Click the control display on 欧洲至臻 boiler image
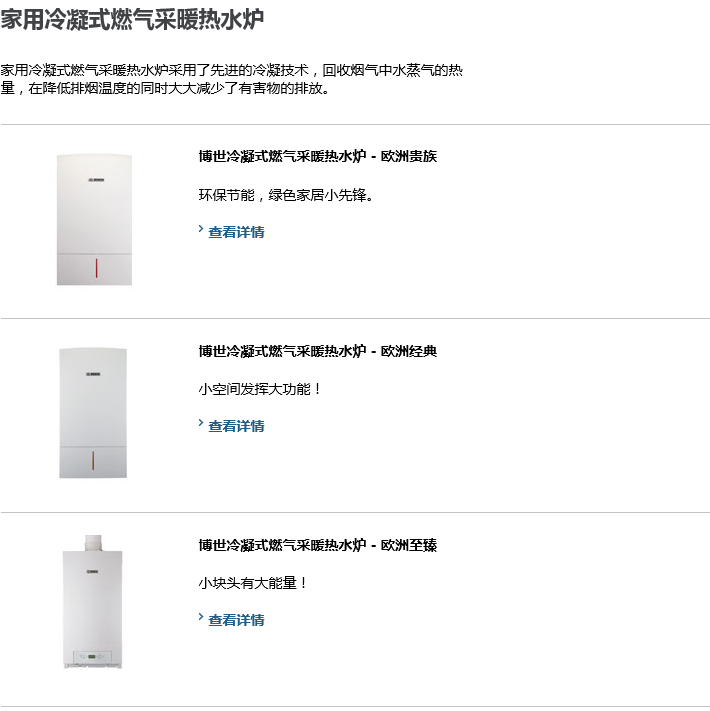This screenshot has height=711, width=710. click(x=92, y=656)
